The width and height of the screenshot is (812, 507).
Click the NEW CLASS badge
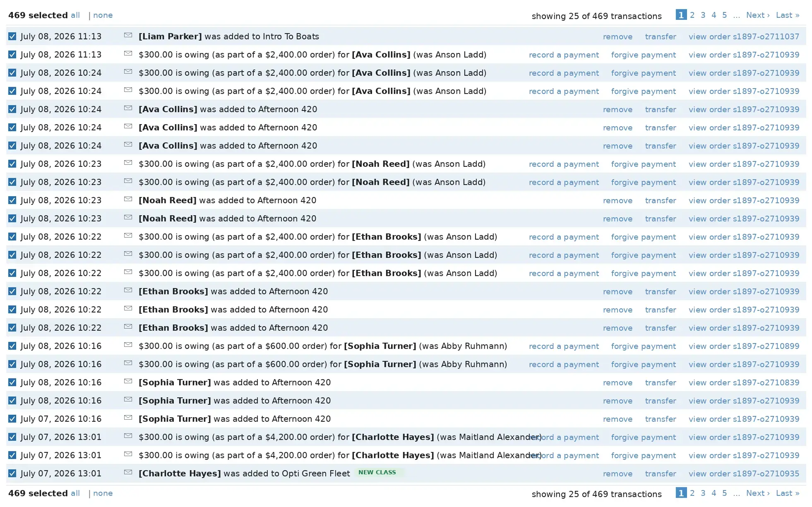coord(377,473)
